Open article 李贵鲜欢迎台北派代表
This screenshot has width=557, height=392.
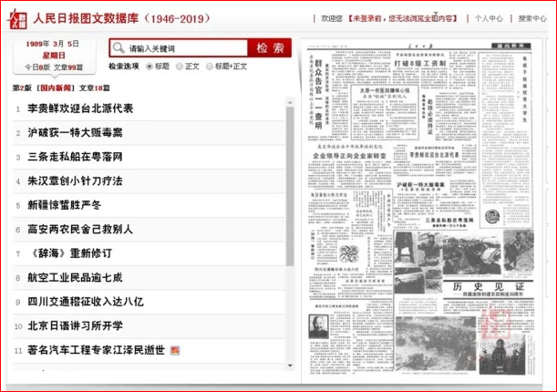pyautogui.click(x=80, y=108)
